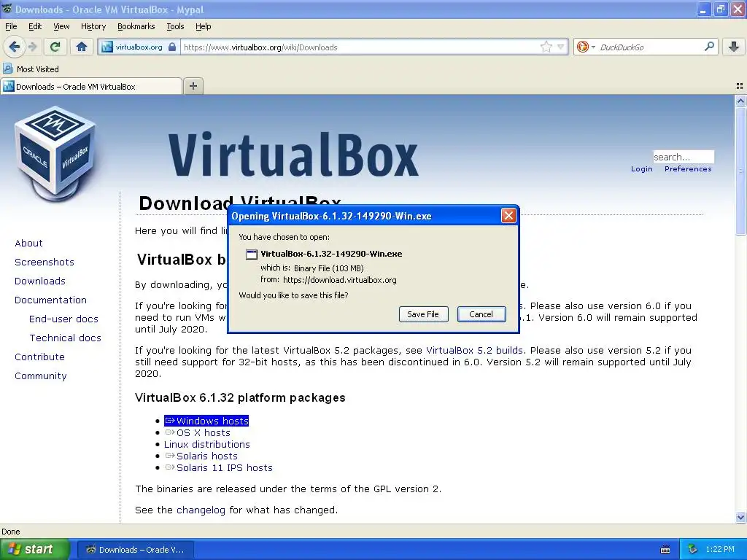Click the virtualbox.org site identity icon

[x=107, y=47]
